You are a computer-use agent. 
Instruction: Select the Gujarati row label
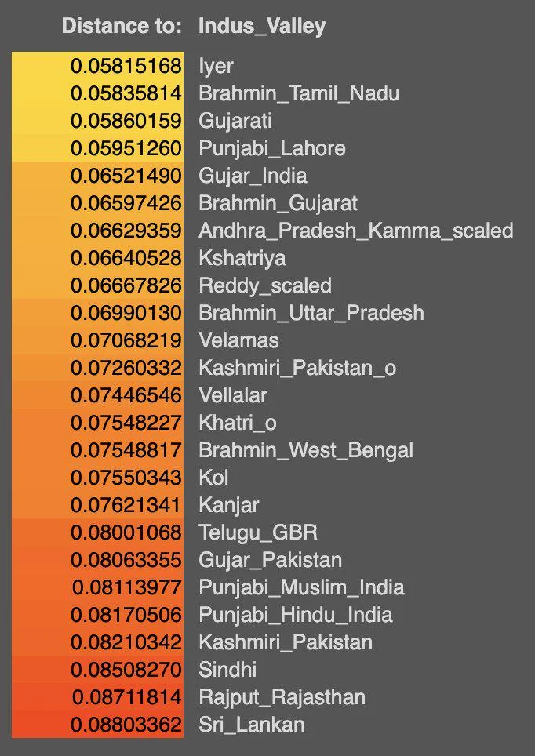pyautogui.click(x=235, y=121)
